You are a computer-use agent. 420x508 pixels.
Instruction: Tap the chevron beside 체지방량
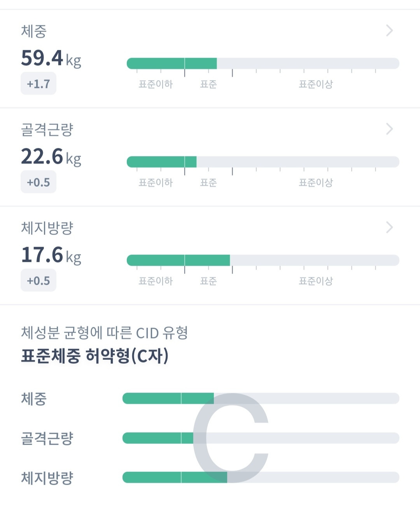[x=389, y=227]
